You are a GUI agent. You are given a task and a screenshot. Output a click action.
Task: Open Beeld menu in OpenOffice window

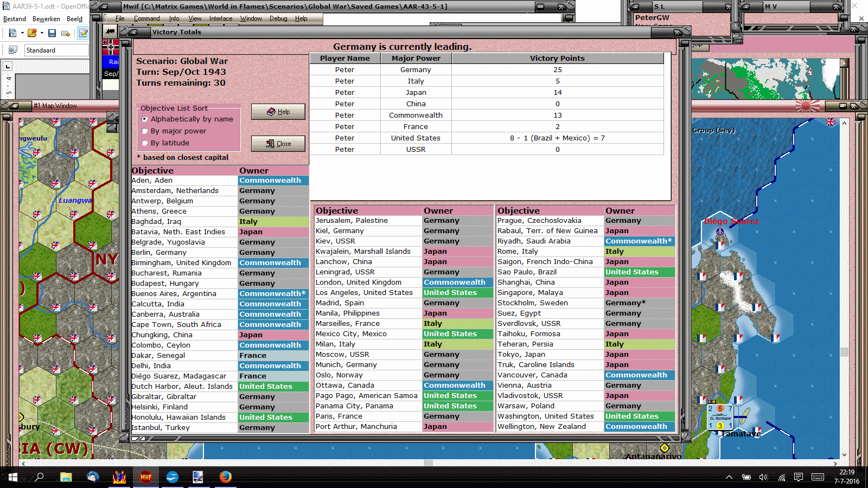click(74, 19)
